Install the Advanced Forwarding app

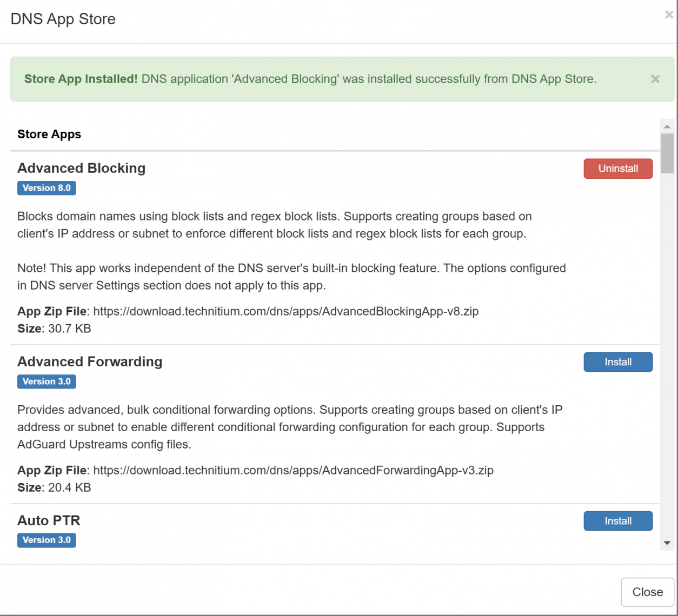click(x=617, y=362)
